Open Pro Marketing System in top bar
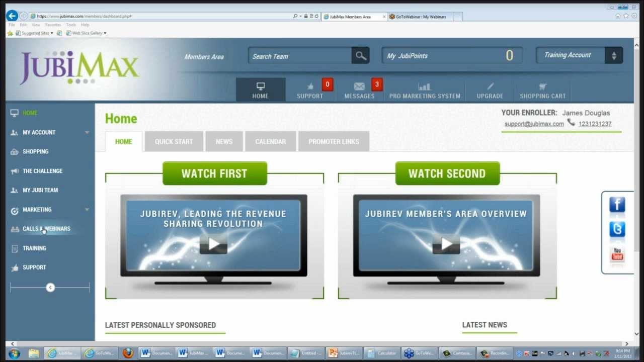The width and height of the screenshot is (644, 362). coord(425,90)
